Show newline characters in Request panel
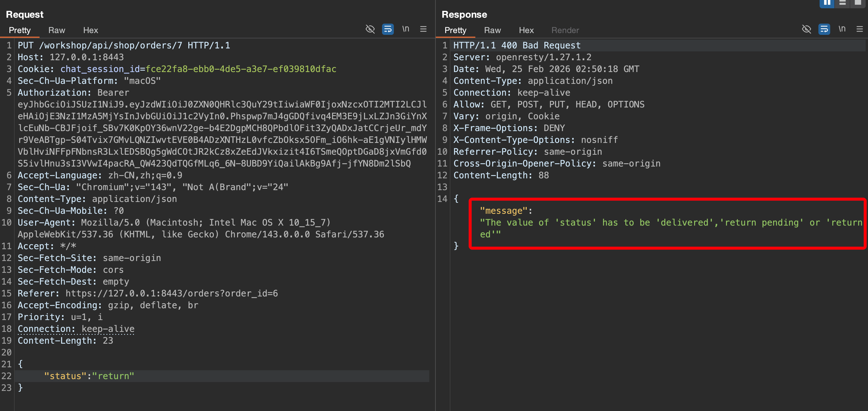 click(x=406, y=29)
